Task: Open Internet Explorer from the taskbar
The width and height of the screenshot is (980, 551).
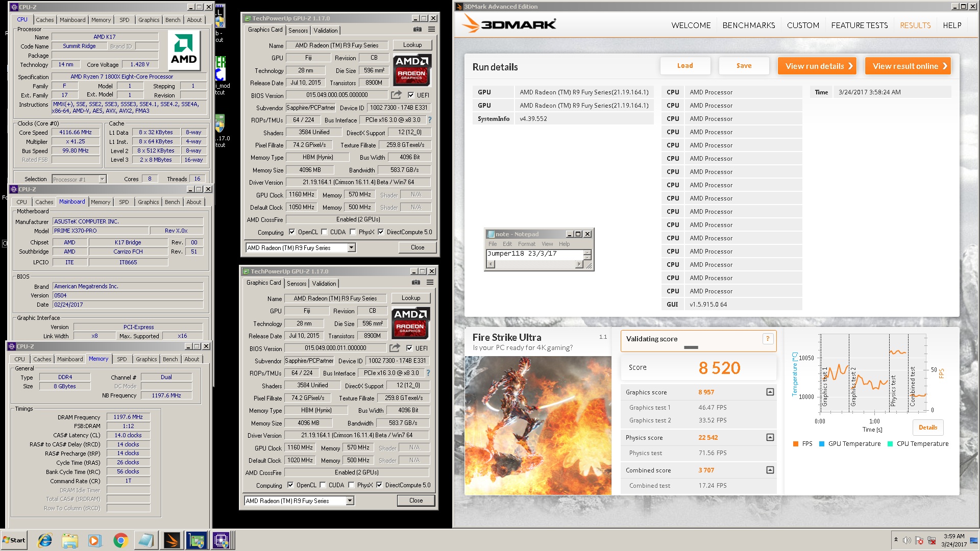Action: point(45,540)
